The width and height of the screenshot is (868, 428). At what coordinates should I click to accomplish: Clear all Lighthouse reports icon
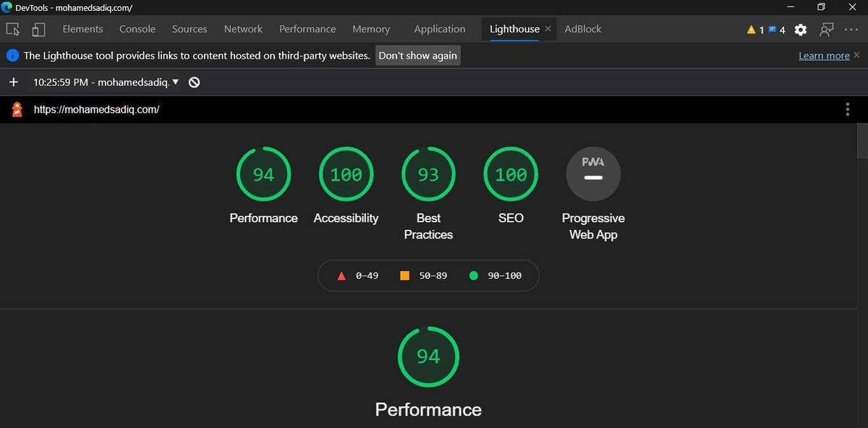[x=194, y=82]
